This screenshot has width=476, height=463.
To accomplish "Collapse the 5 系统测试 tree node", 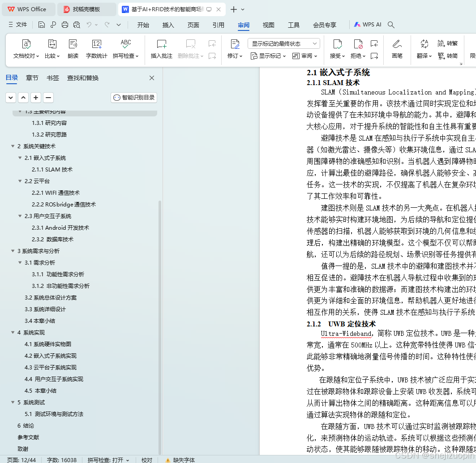I will pyautogui.click(x=13, y=402).
